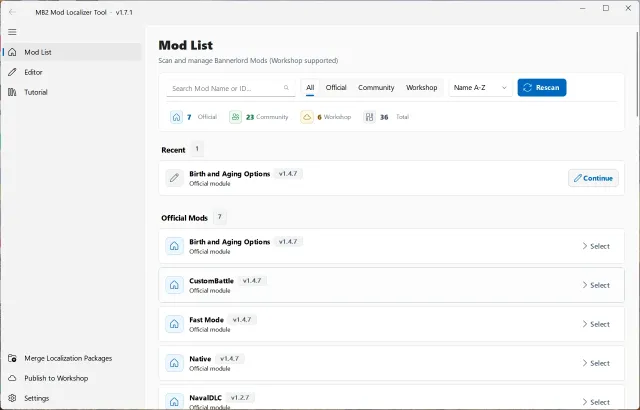Click the Fast Mode house icon
Image resolution: width=640 pixels, height=410 pixels.
(x=174, y=324)
